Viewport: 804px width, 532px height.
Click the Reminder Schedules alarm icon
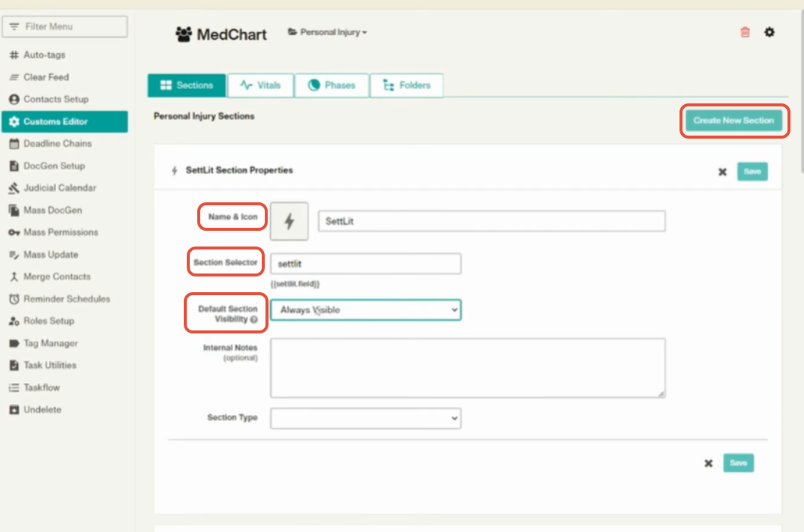[x=13, y=299]
